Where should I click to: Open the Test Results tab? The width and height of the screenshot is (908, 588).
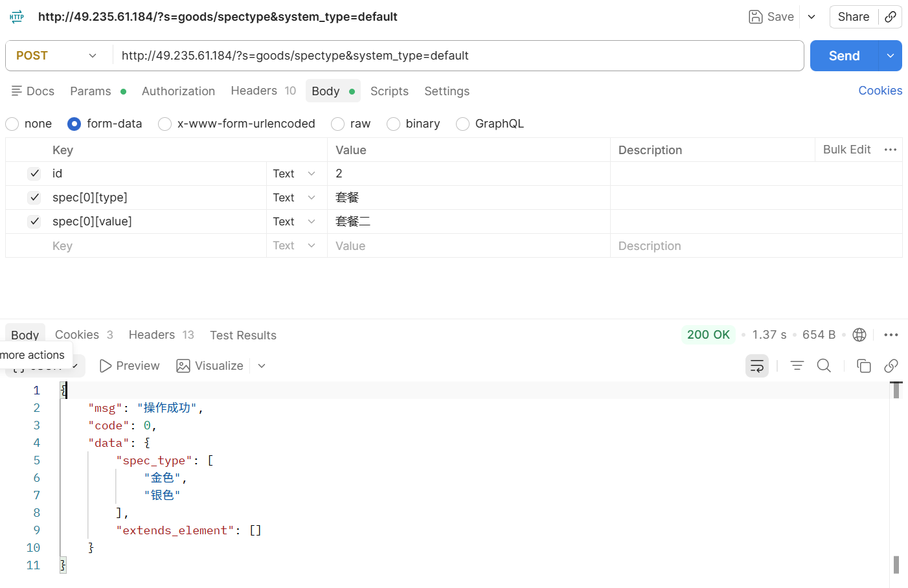coord(243,335)
